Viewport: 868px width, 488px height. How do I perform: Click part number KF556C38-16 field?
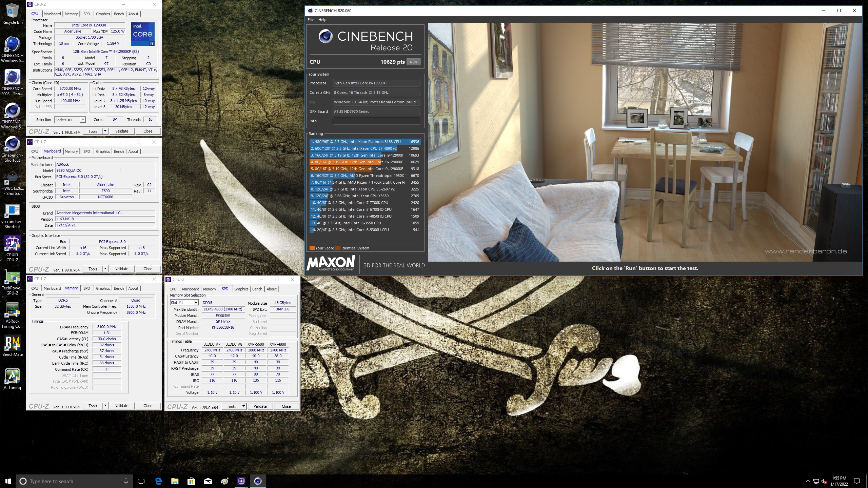(x=223, y=328)
